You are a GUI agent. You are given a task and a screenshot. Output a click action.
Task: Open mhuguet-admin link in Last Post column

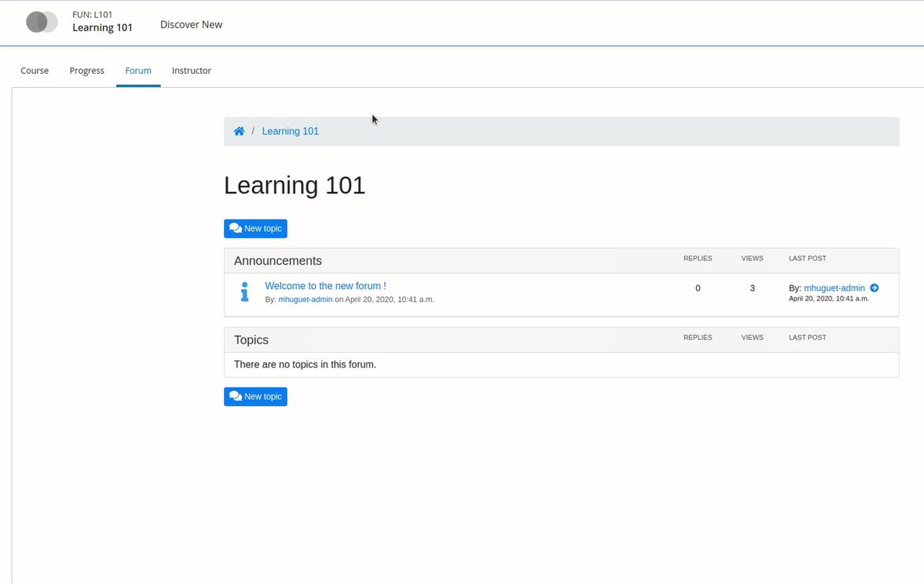click(835, 288)
